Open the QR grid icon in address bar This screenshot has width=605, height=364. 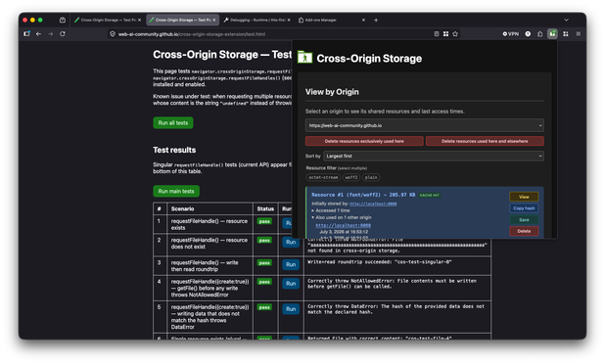coord(445,34)
